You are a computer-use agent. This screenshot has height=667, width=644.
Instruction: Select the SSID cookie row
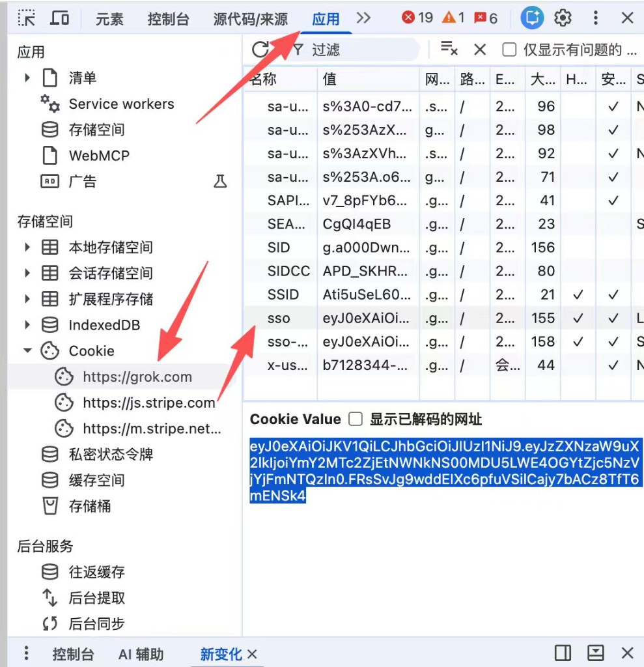point(443,294)
